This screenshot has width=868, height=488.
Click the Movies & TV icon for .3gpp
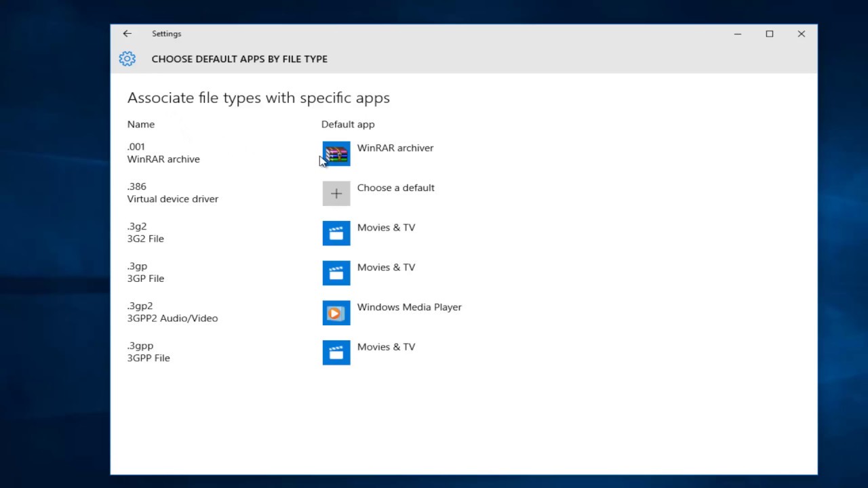[336, 352]
